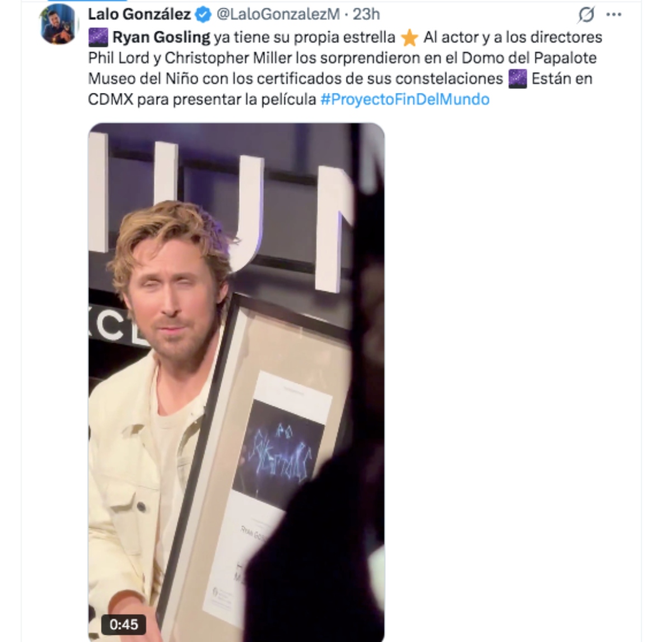Click the gold star emoji
This screenshot has height=642, width=672.
pos(409,38)
